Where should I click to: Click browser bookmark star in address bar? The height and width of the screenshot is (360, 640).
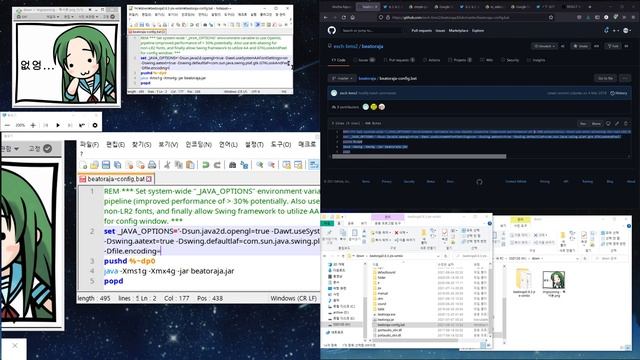point(551,18)
